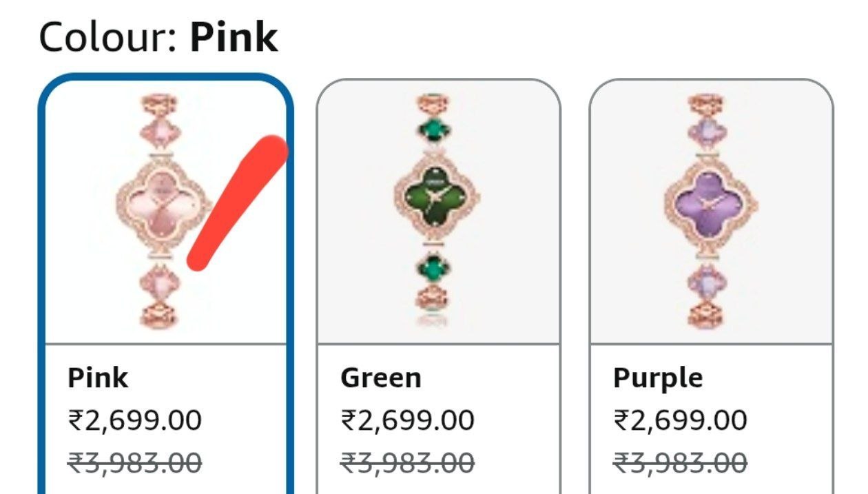Select the Purple watch product image
Screen dimensions: 868x494
point(711,211)
